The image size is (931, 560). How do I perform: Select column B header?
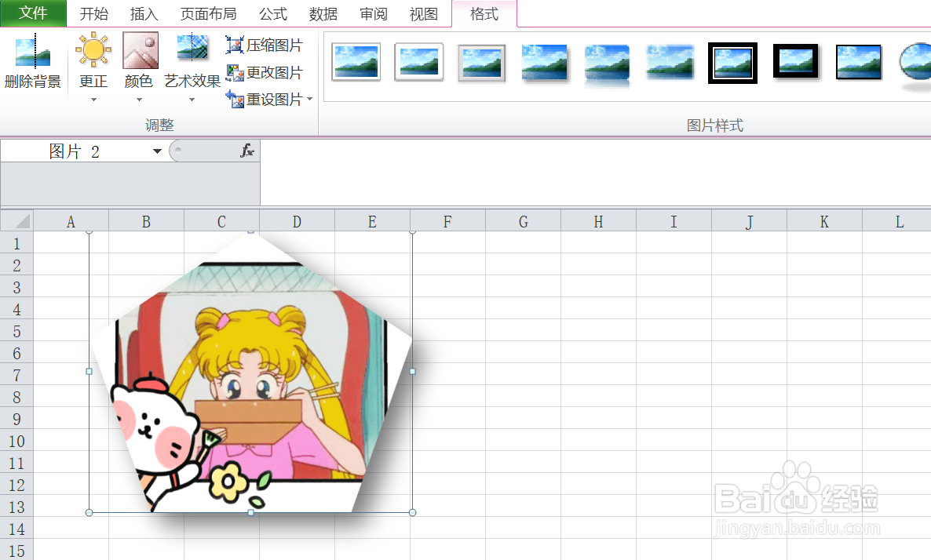pyautogui.click(x=146, y=222)
